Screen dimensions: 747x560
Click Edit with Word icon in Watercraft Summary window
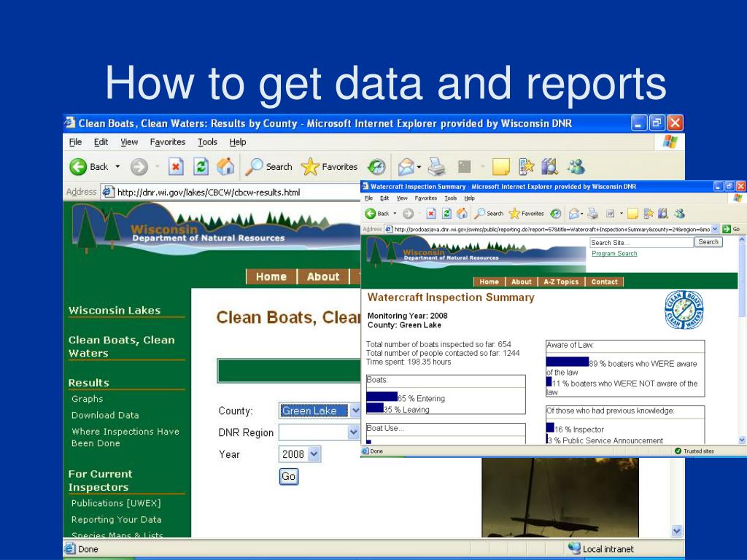(611, 214)
